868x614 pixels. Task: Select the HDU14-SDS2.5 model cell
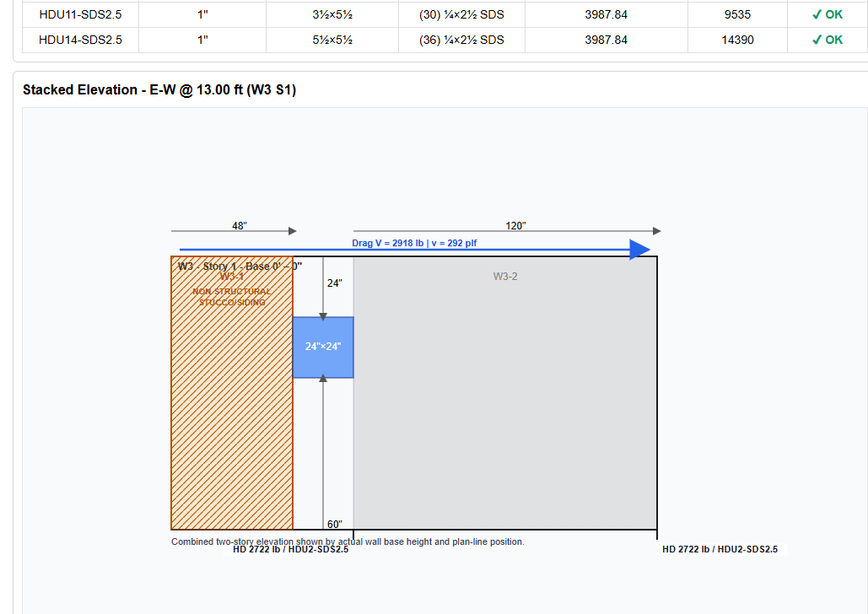[x=80, y=40]
